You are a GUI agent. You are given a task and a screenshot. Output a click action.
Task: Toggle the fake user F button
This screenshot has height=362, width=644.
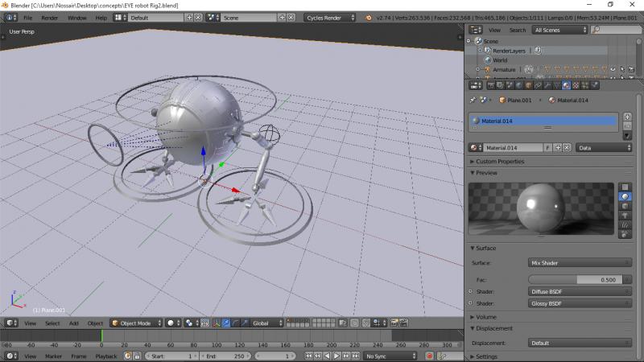pos(548,148)
